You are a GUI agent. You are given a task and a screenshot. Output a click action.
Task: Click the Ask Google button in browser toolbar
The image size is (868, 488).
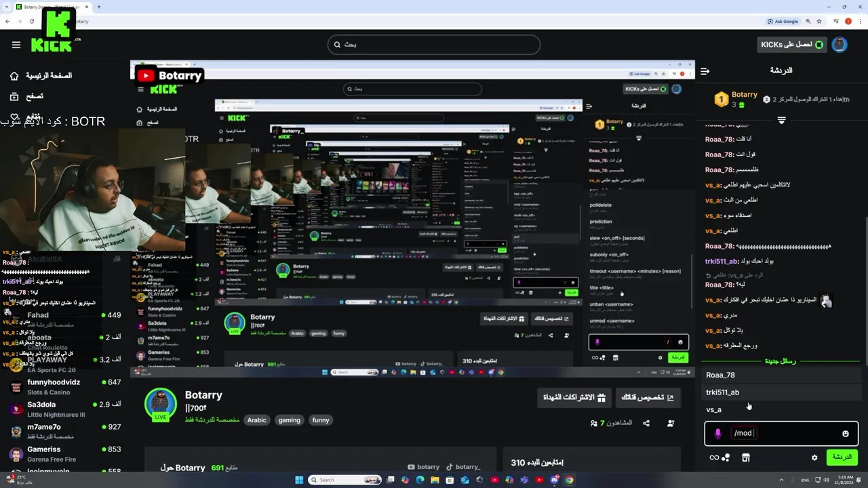(782, 21)
